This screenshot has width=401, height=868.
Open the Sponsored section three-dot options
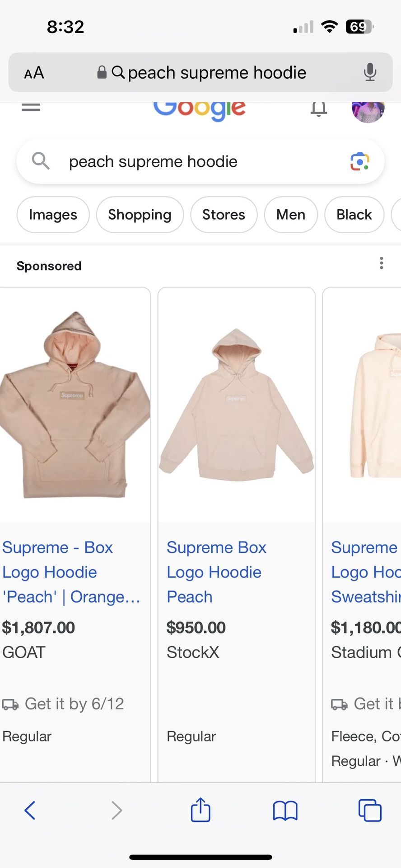click(382, 263)
